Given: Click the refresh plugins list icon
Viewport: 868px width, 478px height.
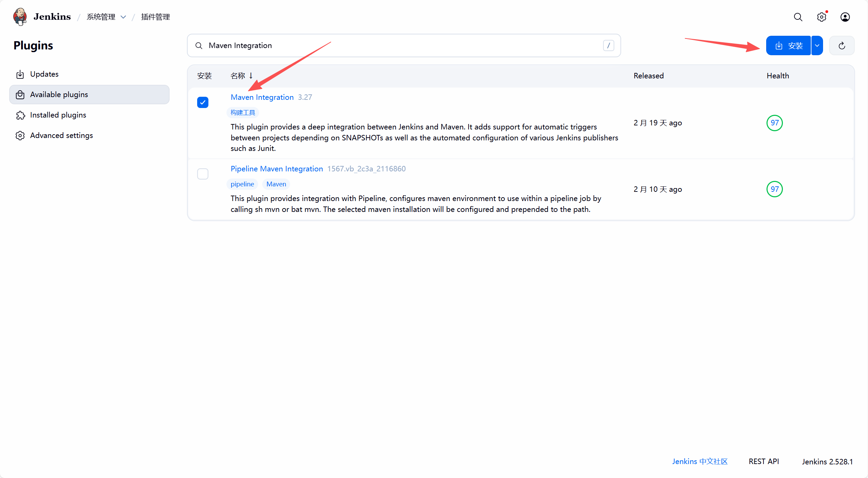Looking at the screenshot, I should pos(842,46).
